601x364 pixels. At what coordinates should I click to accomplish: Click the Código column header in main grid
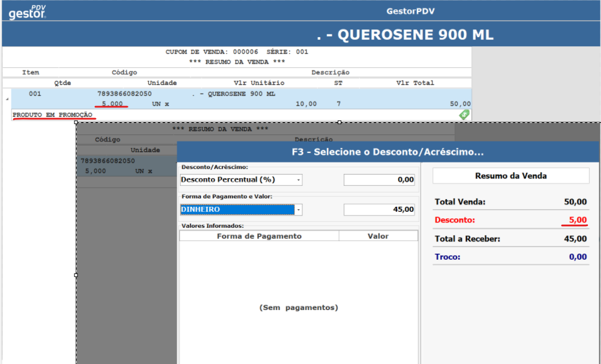[124, 73]
